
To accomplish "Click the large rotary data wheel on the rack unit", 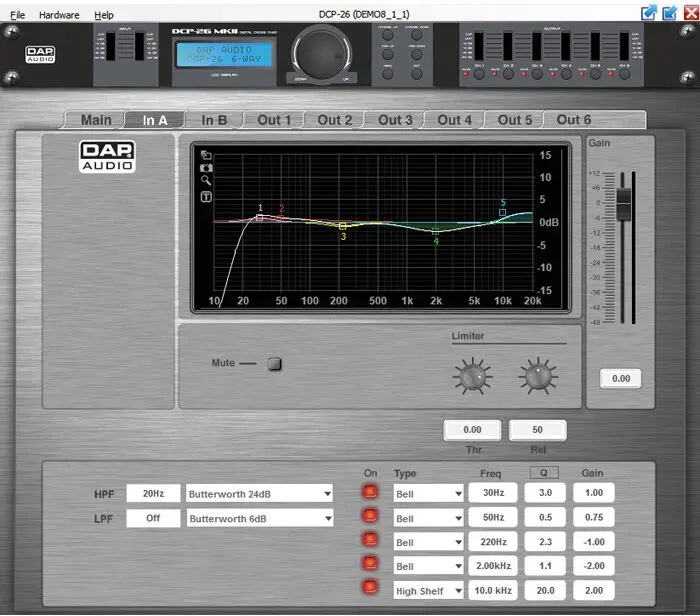I will [x=321, y=52].
